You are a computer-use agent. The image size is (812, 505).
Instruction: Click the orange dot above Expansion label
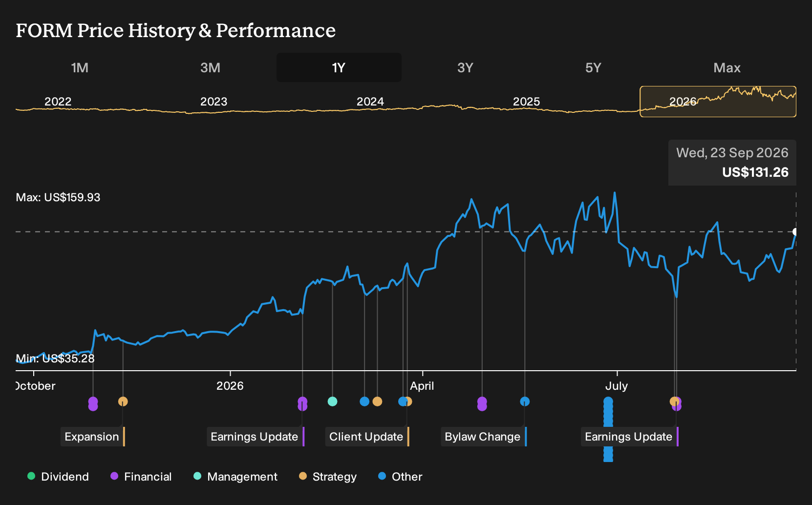pos(123,401)
